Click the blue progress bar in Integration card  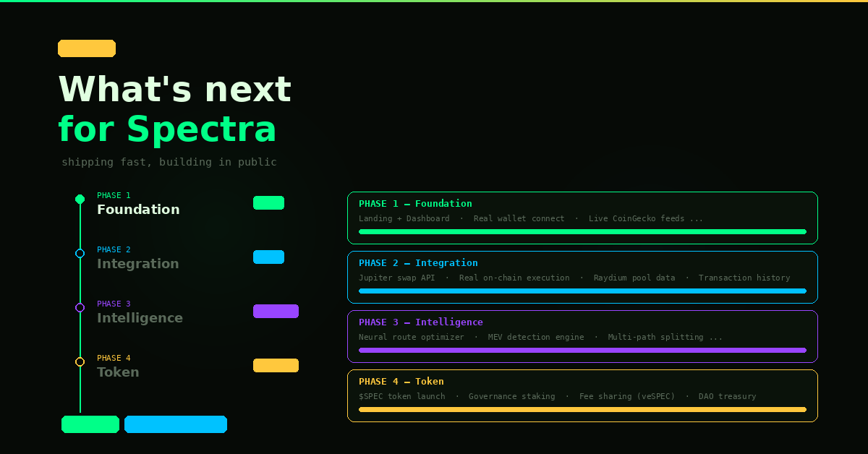[x=582, y=291]
